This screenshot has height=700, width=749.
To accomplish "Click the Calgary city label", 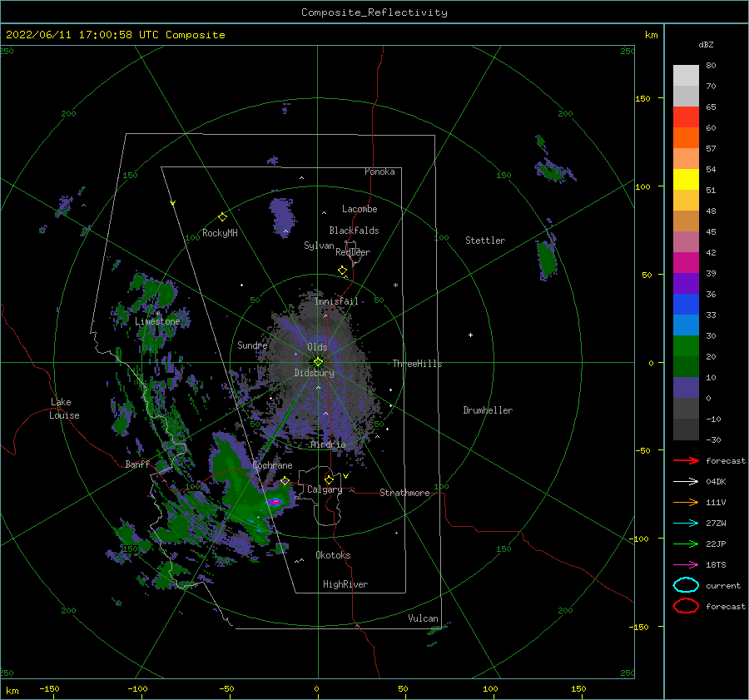I will click(325, 489).
